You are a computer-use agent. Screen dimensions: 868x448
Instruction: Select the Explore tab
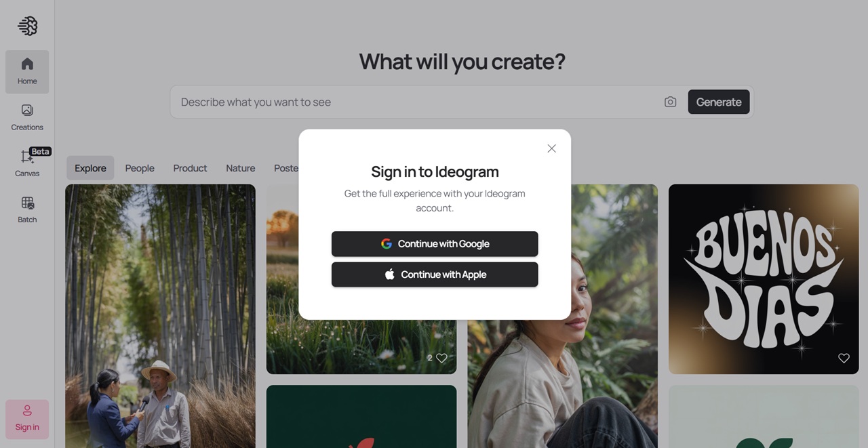[x=90, y=168]
